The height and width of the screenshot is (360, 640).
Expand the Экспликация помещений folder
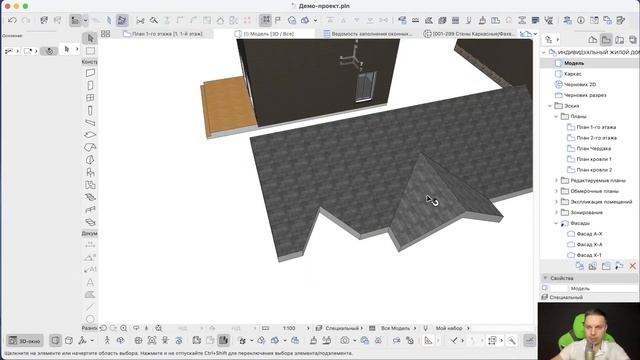pos(556,202)
